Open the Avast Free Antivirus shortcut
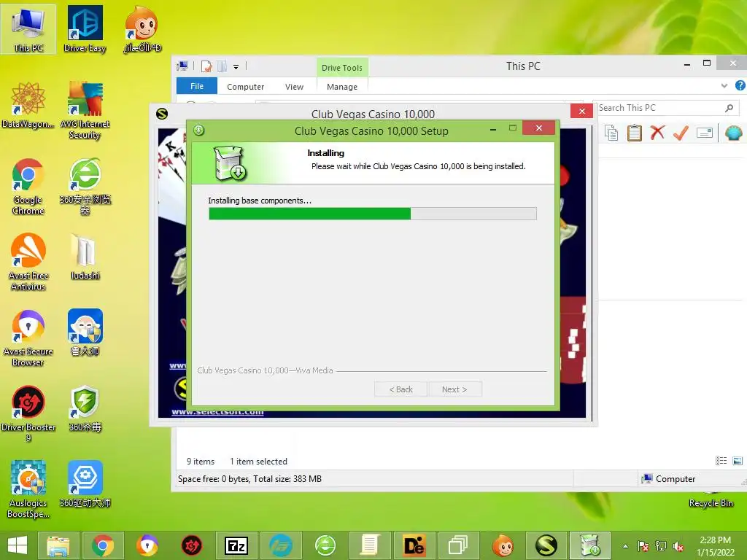The height and width of the screenshot is (560, 747). tap(28, 262)
